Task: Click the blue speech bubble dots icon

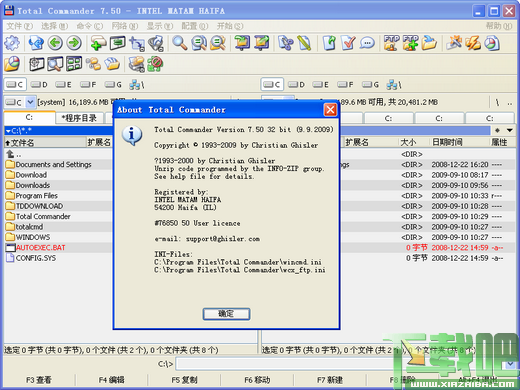Action: (367, 43)
